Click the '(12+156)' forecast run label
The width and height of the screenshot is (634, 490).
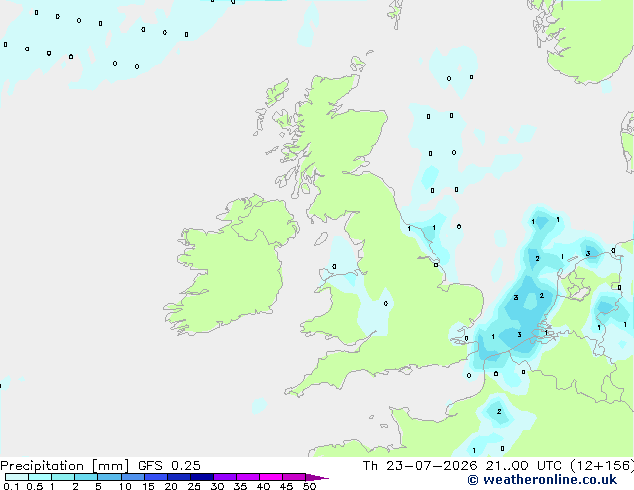tap(602, 466)
